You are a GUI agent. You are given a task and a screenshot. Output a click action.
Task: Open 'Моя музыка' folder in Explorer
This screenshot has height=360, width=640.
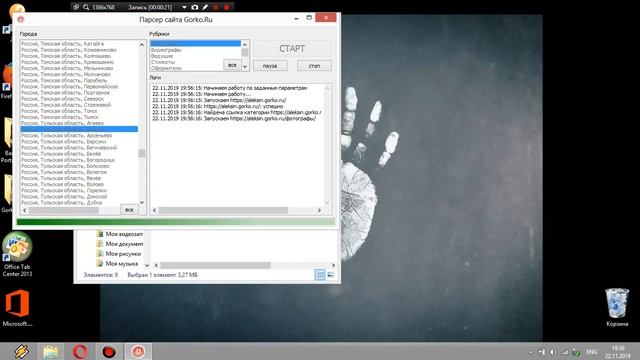(x=117, y=264)
